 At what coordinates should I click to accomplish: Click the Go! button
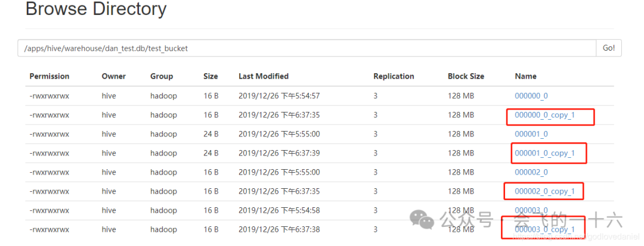point(608,48)
